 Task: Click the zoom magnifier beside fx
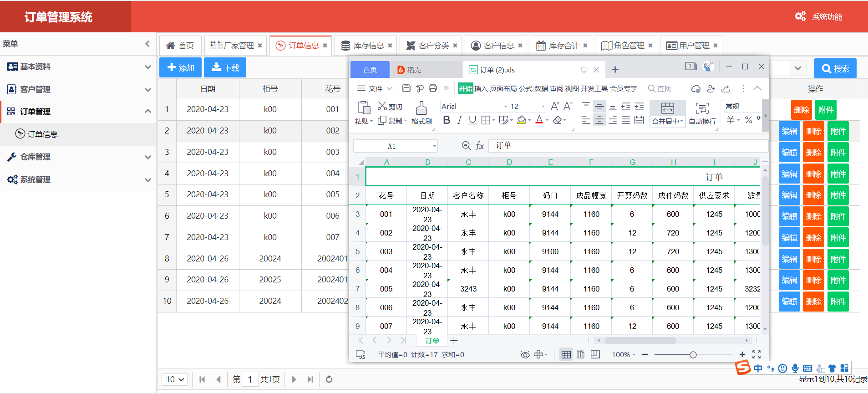[466, 146]
